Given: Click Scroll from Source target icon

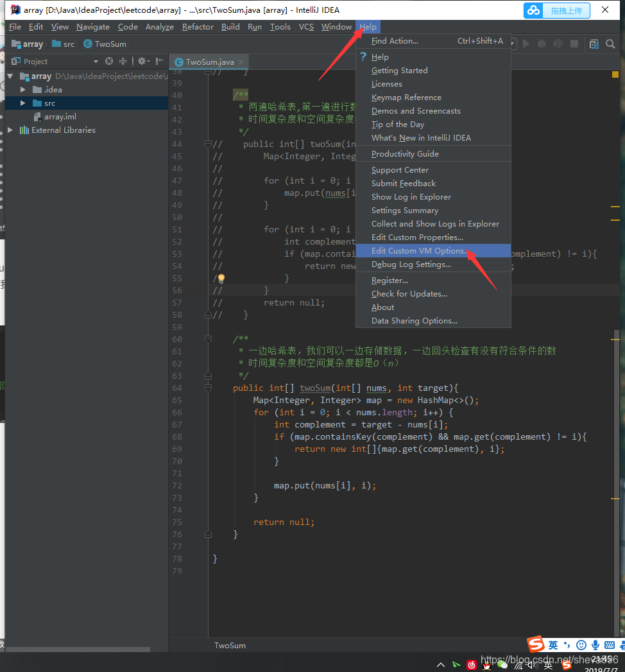Looking at the screenshot, I should click(x=109, y=61).
